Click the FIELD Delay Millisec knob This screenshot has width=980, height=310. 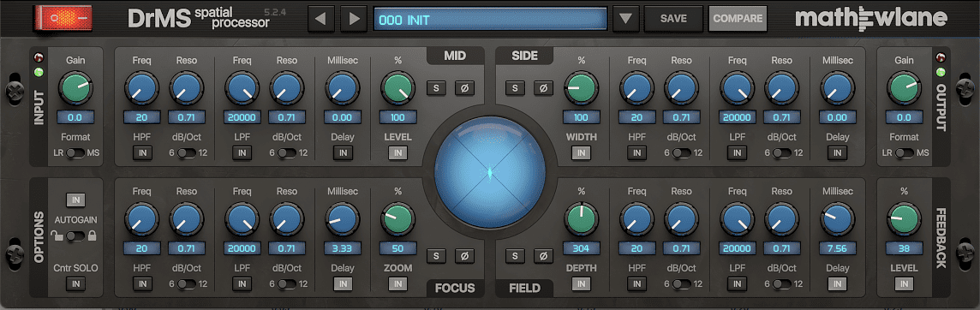838,219
